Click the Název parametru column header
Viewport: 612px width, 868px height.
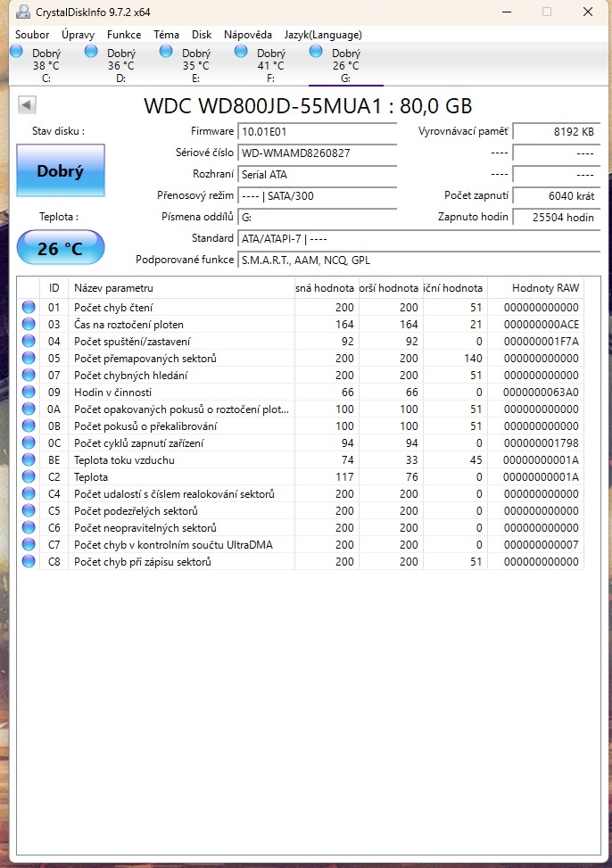click(x=181, y=288)
